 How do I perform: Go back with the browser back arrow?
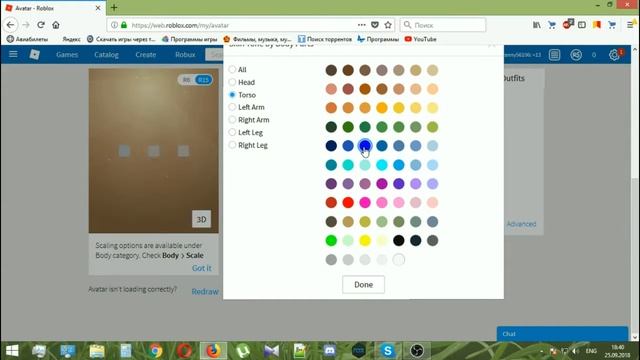coord(11,25)
